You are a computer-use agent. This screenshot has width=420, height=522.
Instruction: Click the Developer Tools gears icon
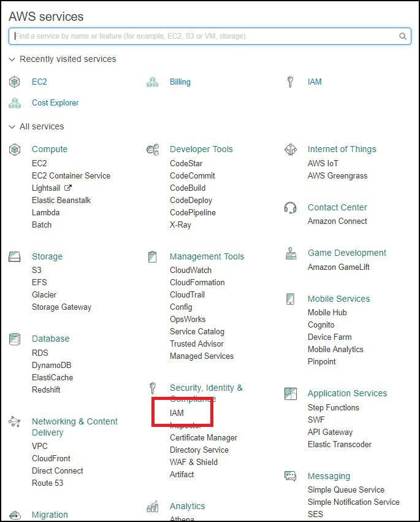(153, 150)
